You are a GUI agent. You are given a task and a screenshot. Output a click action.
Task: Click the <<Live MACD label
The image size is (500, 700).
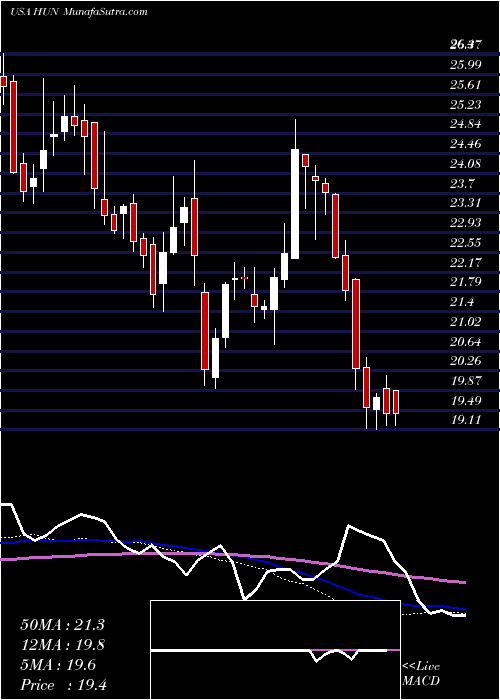tap(421, 674)
